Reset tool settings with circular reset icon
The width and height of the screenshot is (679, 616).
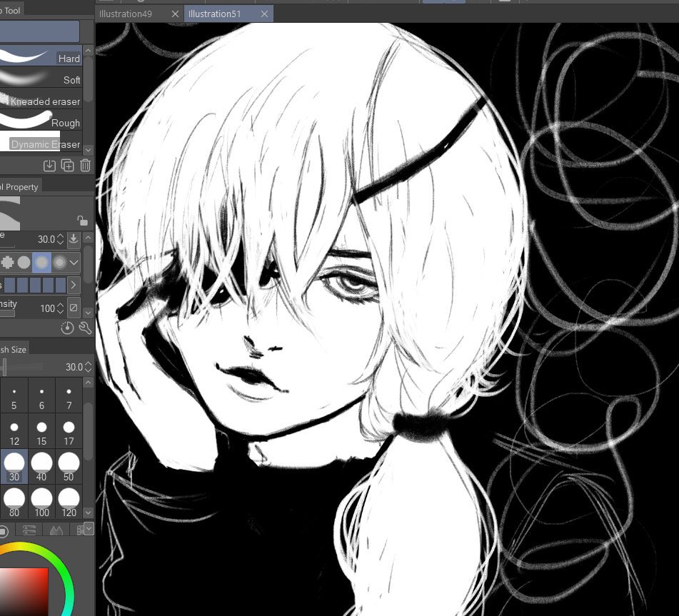(x=67, y=328)
